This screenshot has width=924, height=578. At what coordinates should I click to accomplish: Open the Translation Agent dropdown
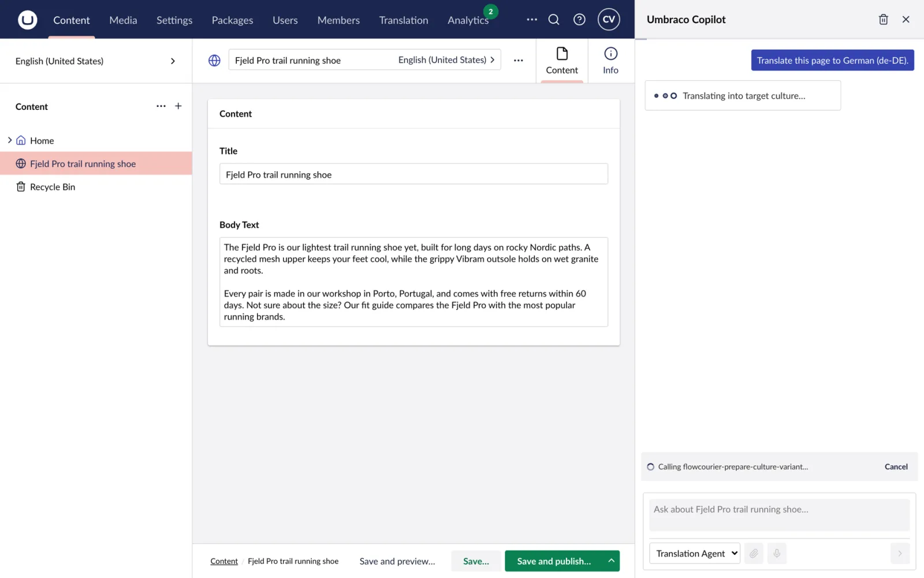pyautogui.click(x=694, y=553)
